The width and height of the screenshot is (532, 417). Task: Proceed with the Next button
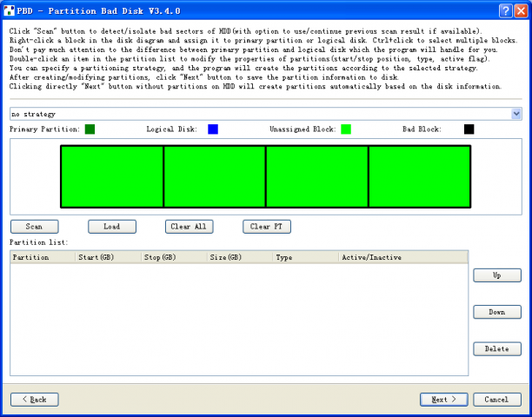pos(444,400)
